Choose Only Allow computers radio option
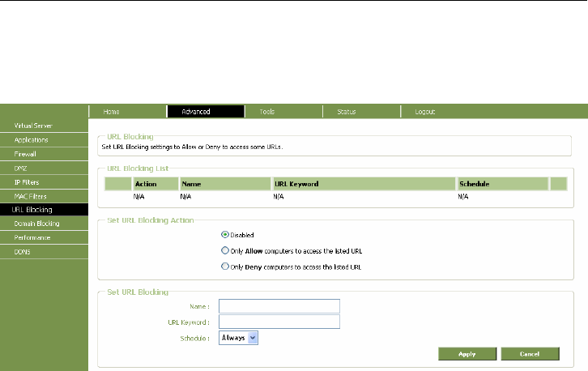This screenshot has width=588, height=371. point(225,251)
